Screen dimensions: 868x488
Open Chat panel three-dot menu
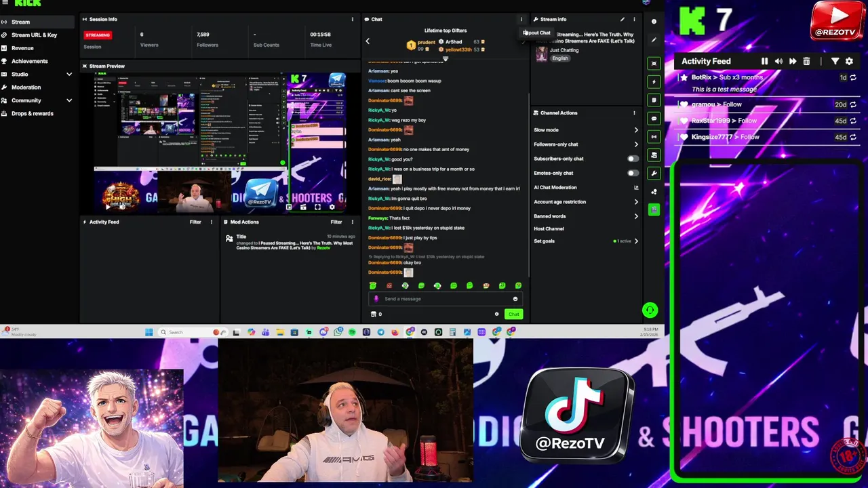tap(521, 19)
